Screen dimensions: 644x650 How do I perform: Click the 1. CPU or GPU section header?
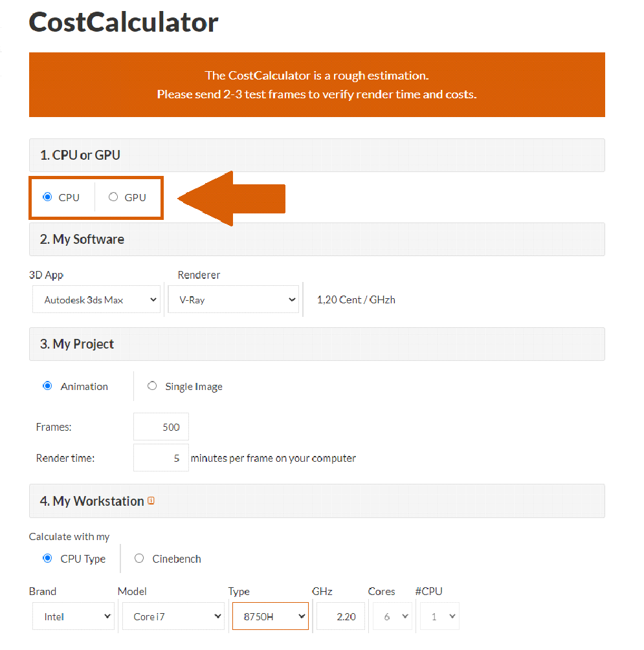click(317, 155)
